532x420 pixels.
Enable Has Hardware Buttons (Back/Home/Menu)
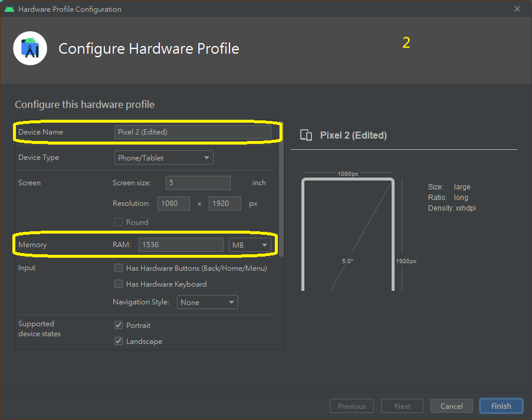(x=119, y=268)
